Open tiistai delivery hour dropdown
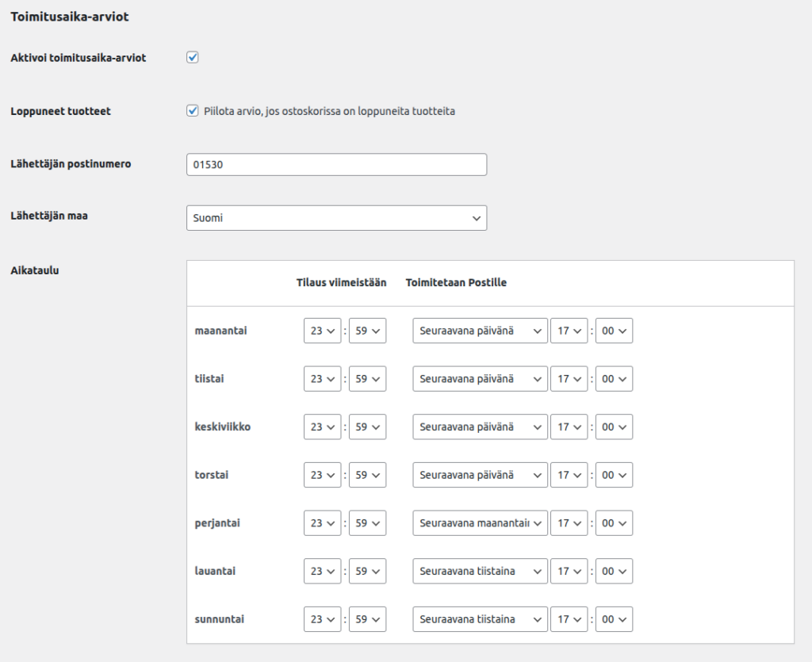812x662 pixels. point(569,379)
